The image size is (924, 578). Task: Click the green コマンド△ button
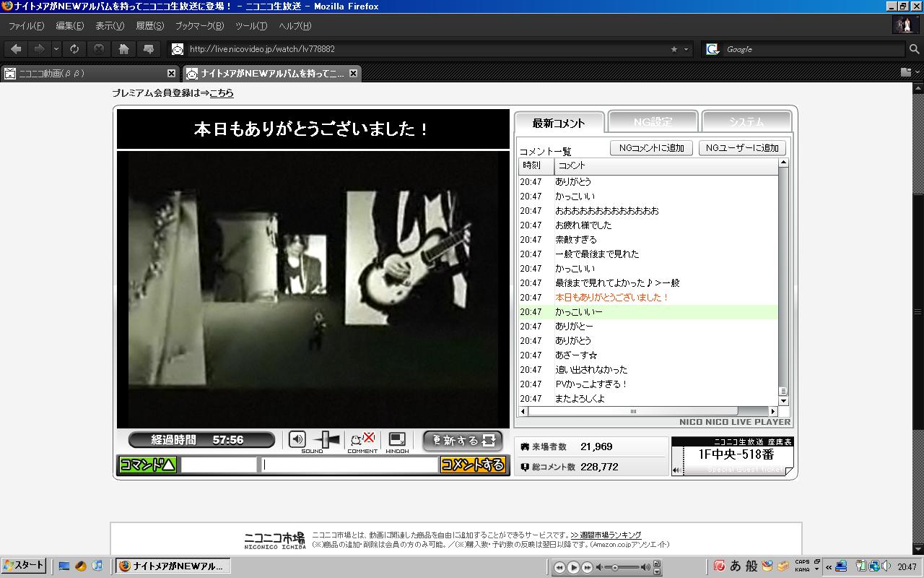click(x=147, y=465)
